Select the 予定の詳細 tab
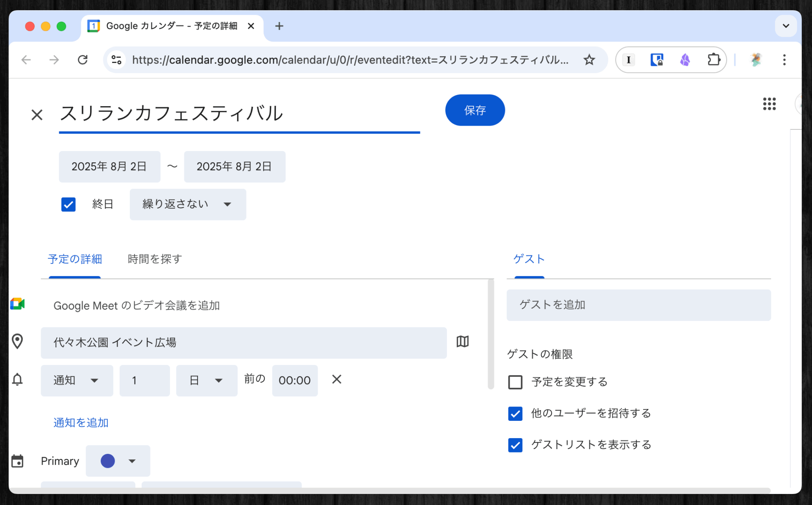 click(x=75, y=259)
